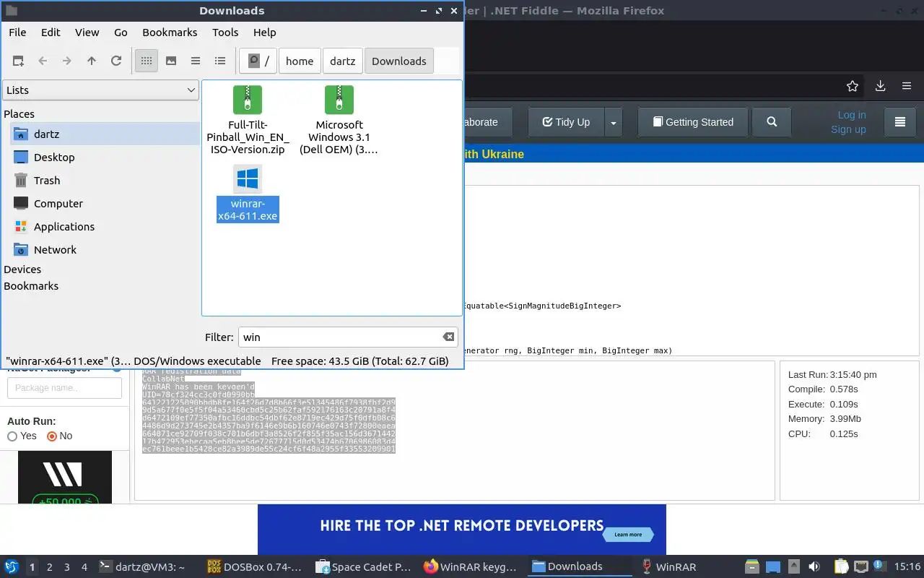Switch to Space Cadet Pinball taskbar item
Viewport: 924px width, 578px height.
click(364, 567)
